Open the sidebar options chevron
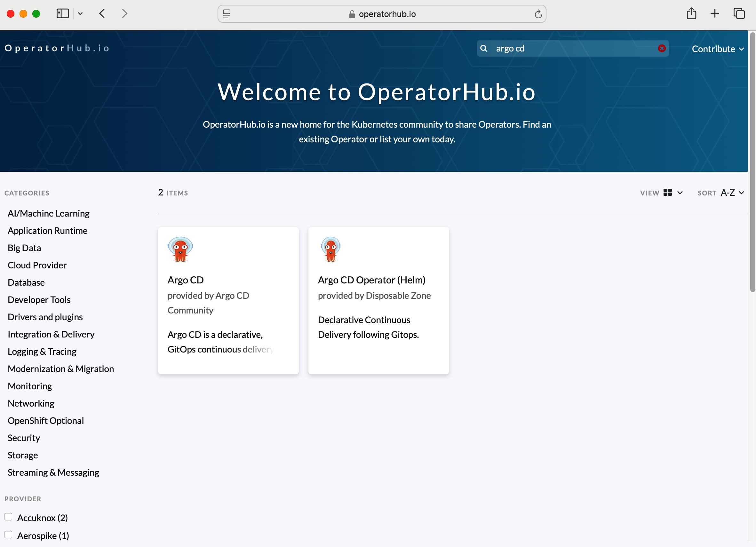Image resolution: width=756 pixels, height=547 pixels. click(x=80, y=14)
